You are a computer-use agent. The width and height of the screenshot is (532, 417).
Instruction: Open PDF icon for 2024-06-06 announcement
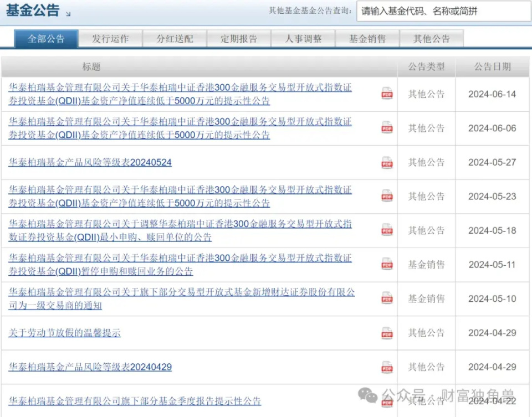pyautogui.click(x=387, y=128)
